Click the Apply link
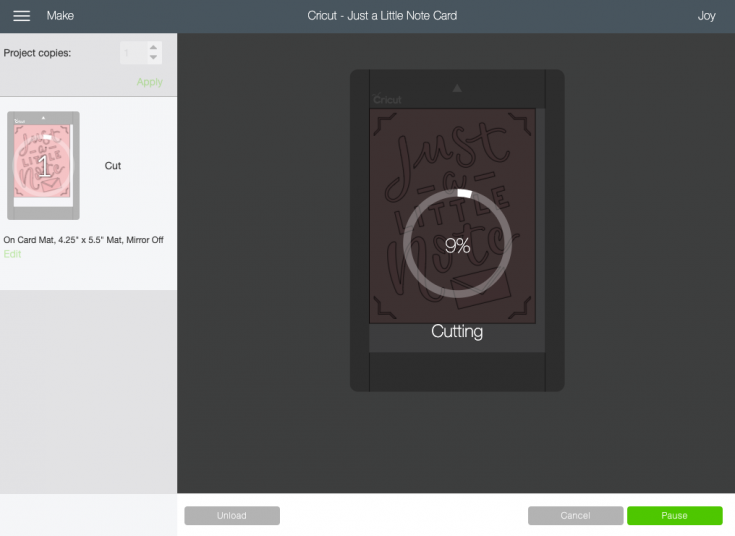This screenshot has height=536, width=735. pyautogui.click(x=150, y=82)
